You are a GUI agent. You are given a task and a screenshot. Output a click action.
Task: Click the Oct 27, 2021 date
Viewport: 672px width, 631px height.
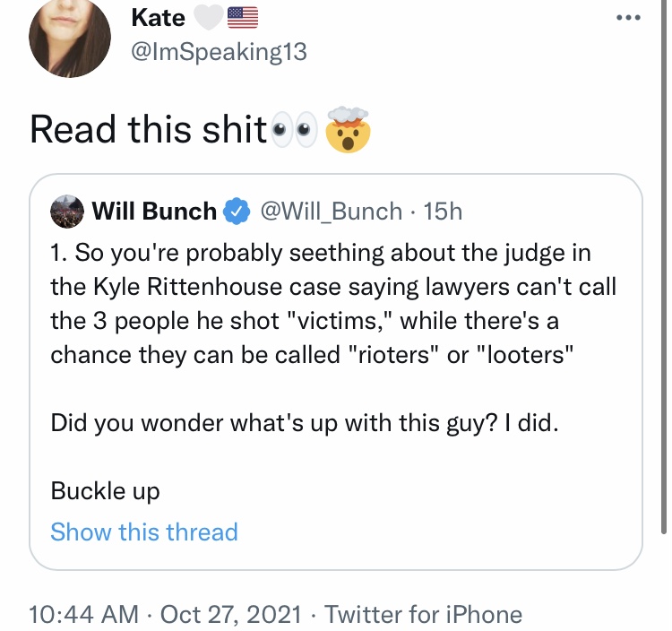(231, 614)
